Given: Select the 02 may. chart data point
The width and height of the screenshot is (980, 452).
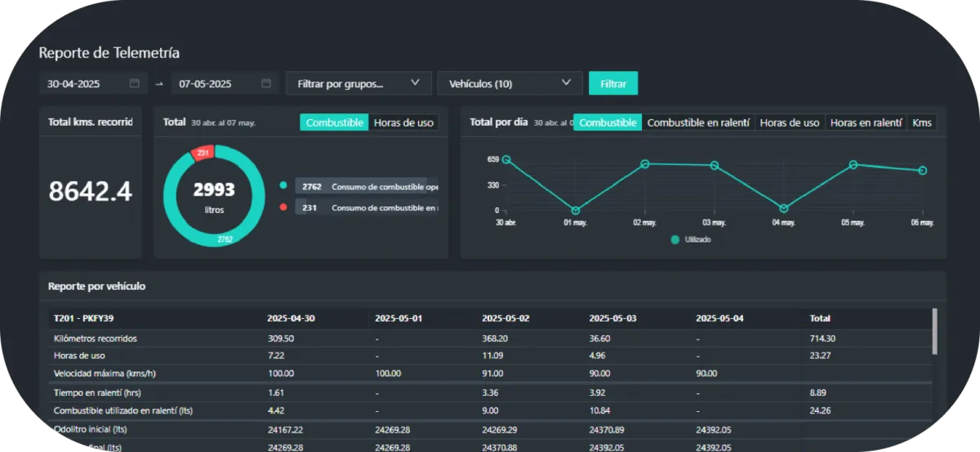Looking at the screenshot, I should [645, 164].
